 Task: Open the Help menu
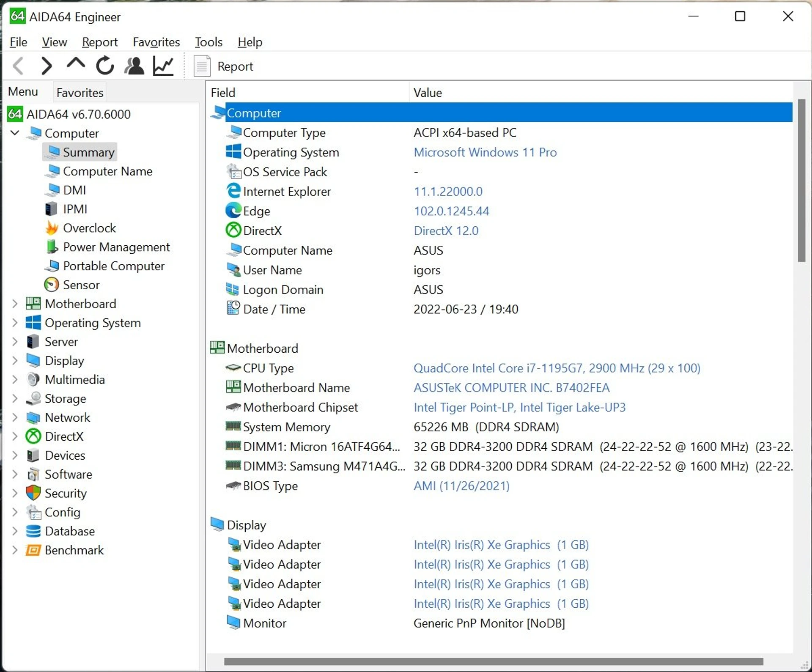coord(250,42)
